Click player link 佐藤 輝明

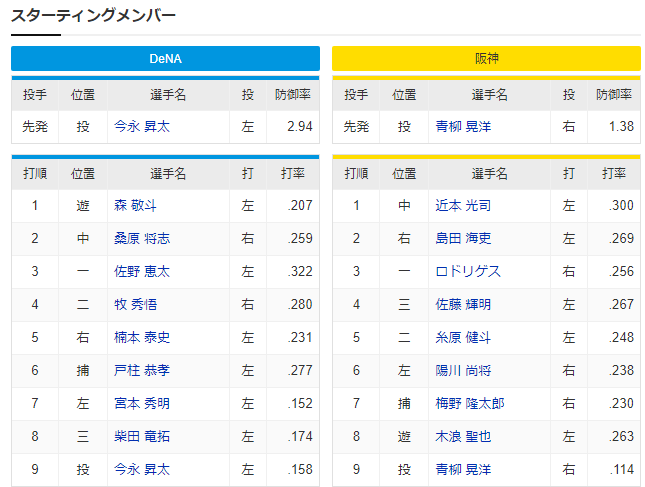[x=463, y=304]
